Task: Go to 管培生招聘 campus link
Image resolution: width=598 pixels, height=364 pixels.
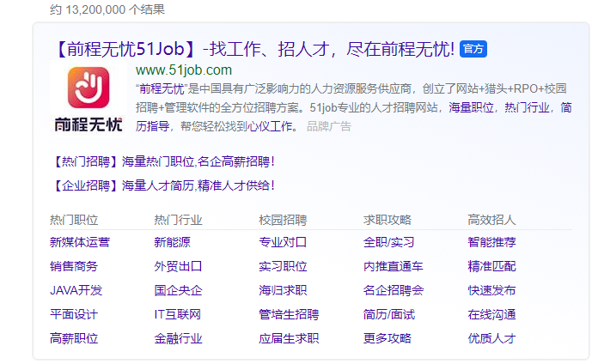Action: [x=289, y=314]
